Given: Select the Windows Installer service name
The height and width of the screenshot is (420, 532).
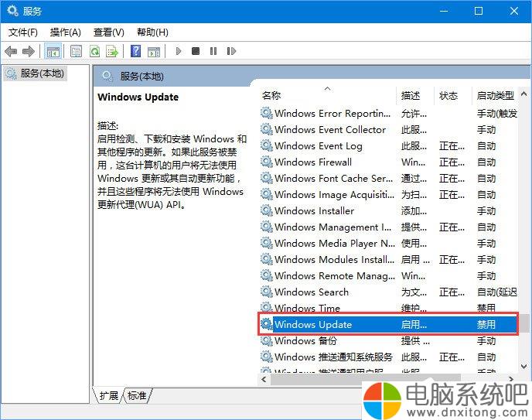Looking at the screenshot, I should click(314, 211).
